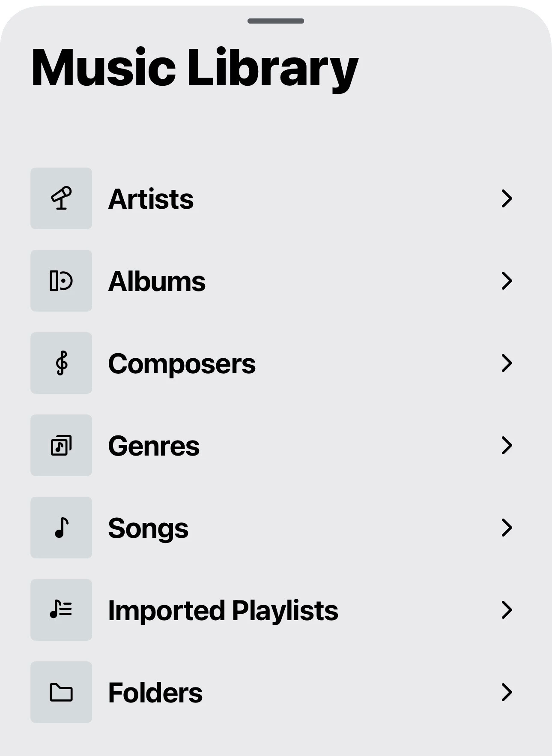Select the Composers treble clef icon
Image resolution: width=552 pixels, height=756 pixels.
pos(61,363)
